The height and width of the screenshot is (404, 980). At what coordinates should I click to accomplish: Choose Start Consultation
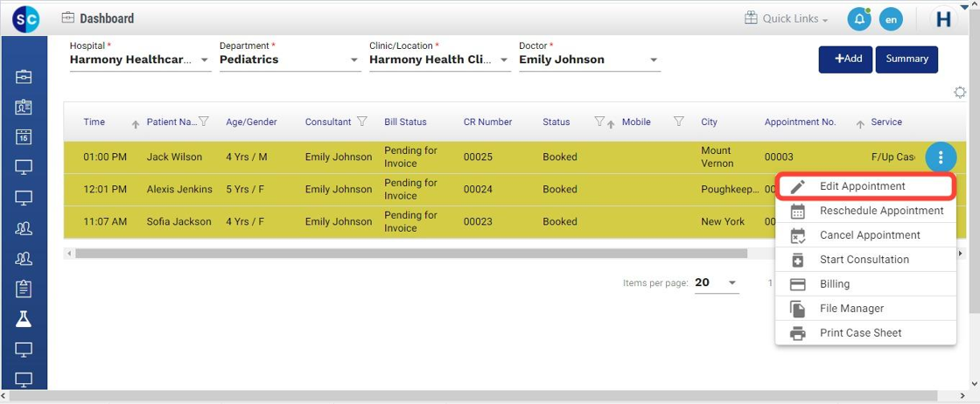pos(864,259)
